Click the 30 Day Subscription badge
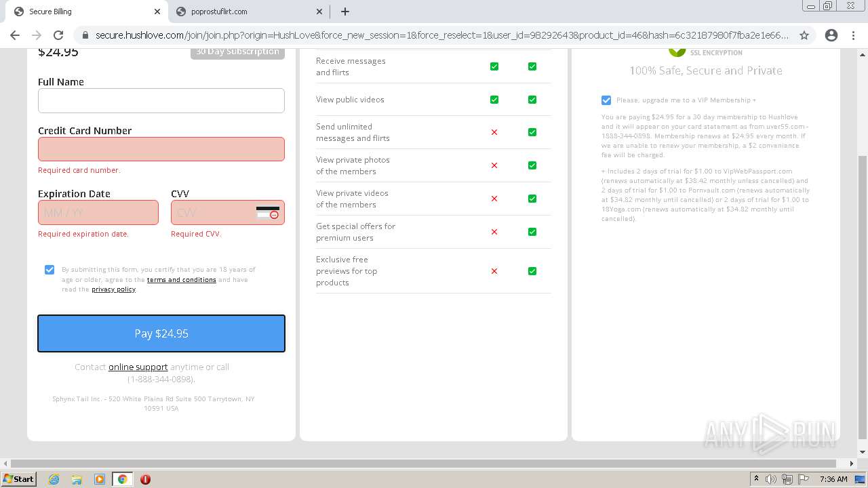Image resolution: width=868 pixels, height=488 pixels. (x=237, y=53)
